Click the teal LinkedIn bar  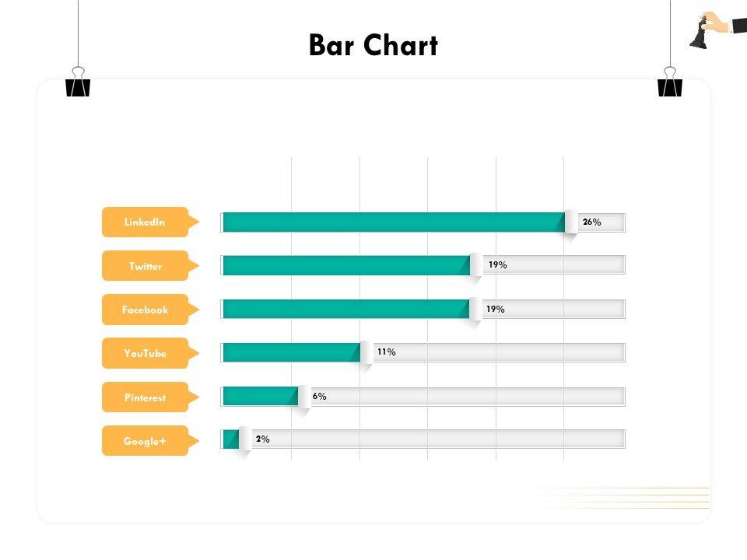click(393, 222)
